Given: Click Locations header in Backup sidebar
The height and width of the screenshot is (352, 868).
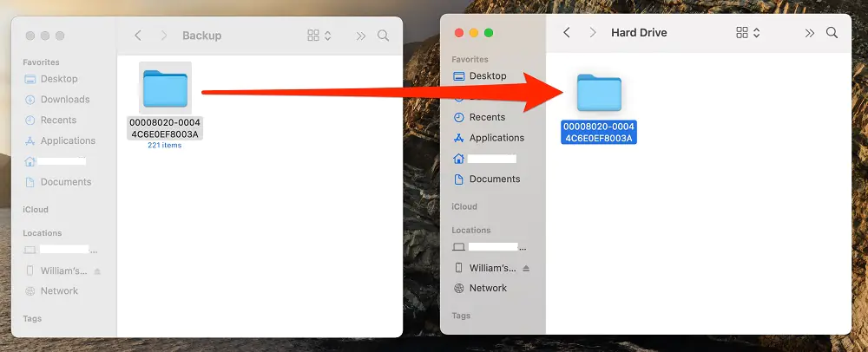Looking at the screenshot, I should [42, 233].
